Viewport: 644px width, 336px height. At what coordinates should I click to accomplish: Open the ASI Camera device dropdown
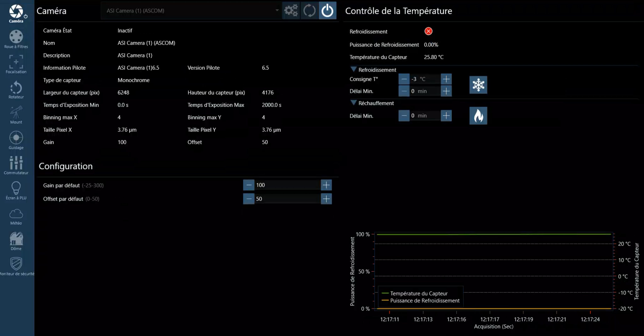point(191,11)
